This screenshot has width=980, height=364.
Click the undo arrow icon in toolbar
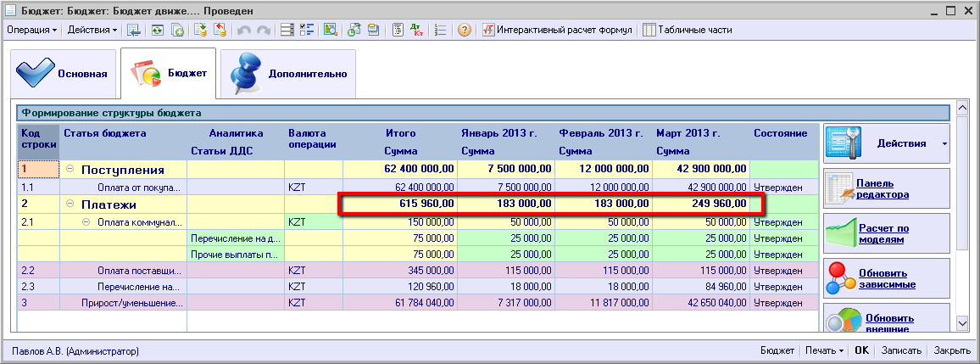(244, 30)
